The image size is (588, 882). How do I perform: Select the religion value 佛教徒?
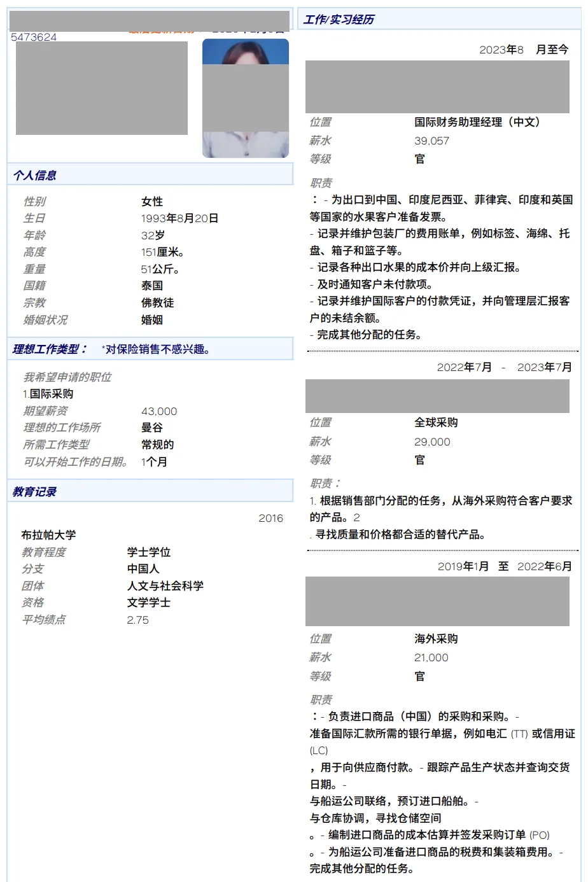tap(158, 303)
